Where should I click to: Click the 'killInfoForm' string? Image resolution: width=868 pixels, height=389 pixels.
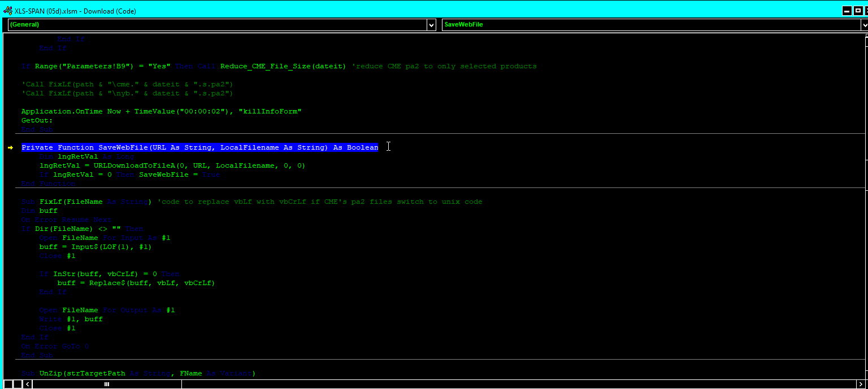click(270, 111)
